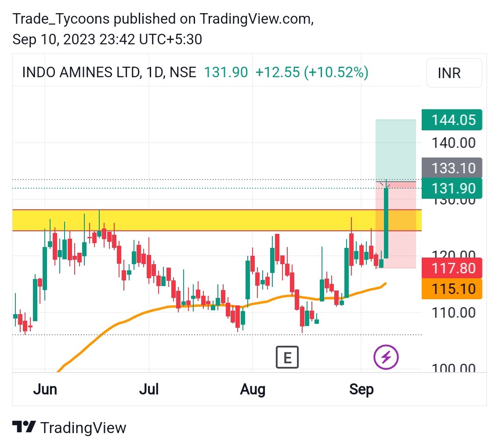Click the purple lightning bolt event icon

tap(386, 357)
